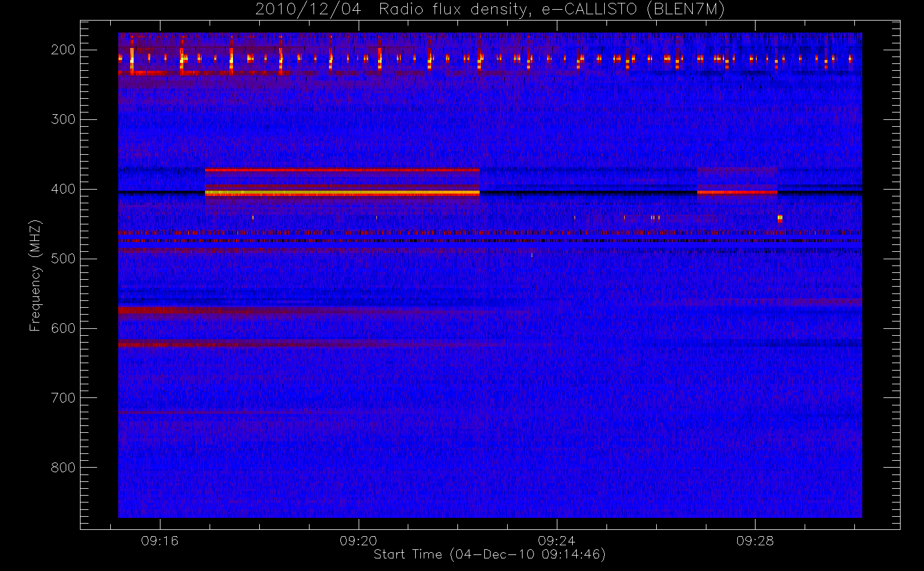Click the bright yellow emission band near 405 MHz
924x571 pixels.
tap(342, 194)
